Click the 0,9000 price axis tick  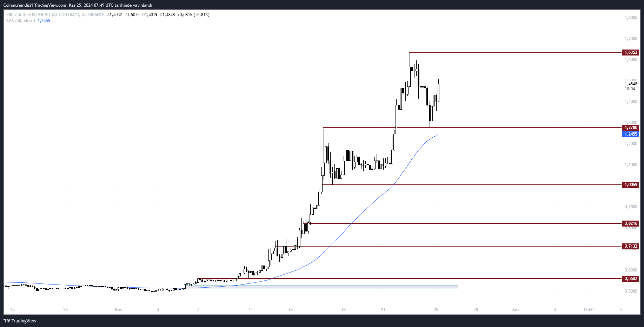coord(631,207)
